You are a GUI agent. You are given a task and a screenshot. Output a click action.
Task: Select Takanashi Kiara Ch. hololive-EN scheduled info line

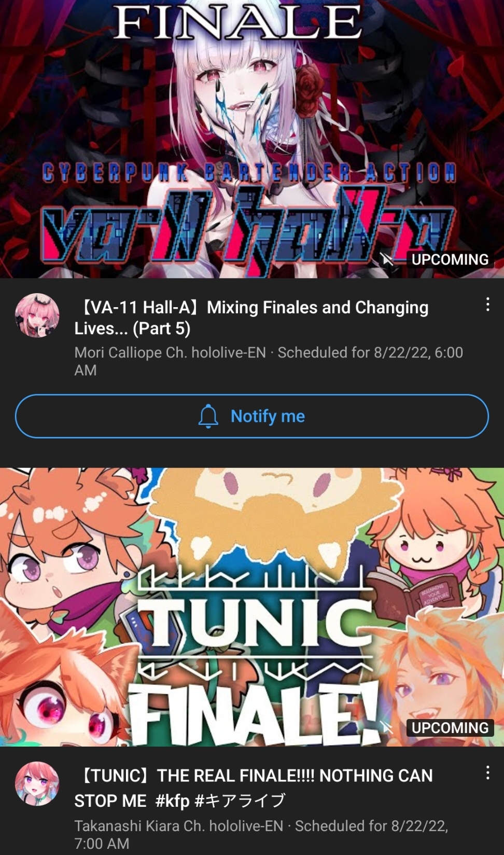(x=261, y=834)
